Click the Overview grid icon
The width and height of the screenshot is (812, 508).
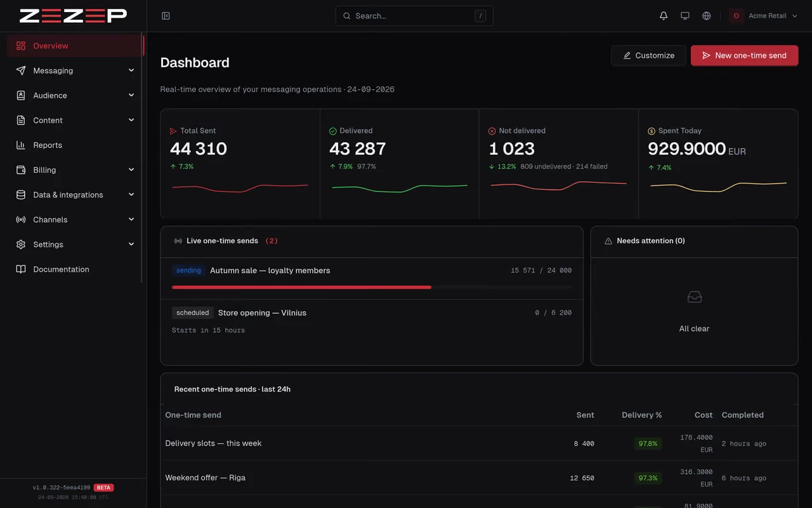21,46
